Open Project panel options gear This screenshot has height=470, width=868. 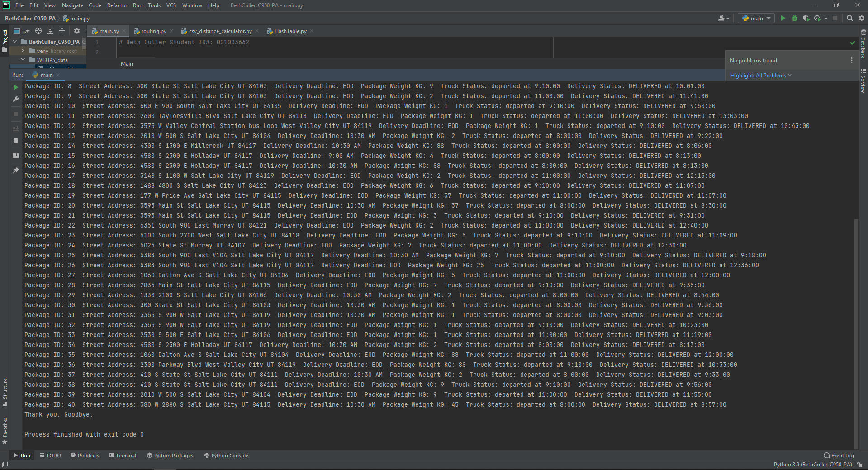coord(77,31)
